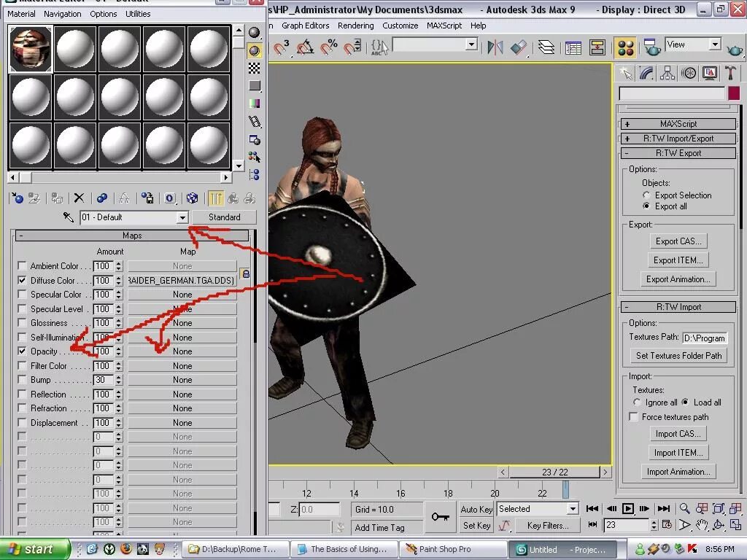Click the Sample Type sphere icon
The height and width of the screenshot is (560, 747).
click(255, 32)
